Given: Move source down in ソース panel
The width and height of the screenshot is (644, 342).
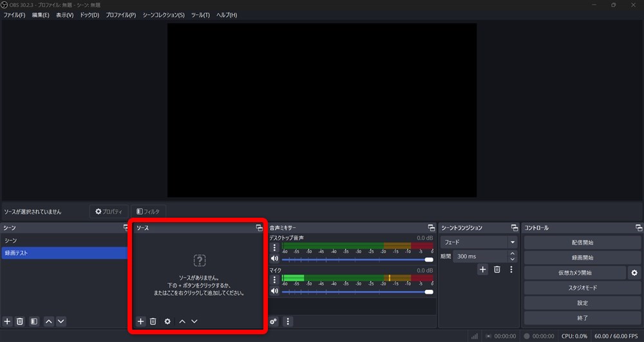Looking at the screenshot, I should 194,321.
